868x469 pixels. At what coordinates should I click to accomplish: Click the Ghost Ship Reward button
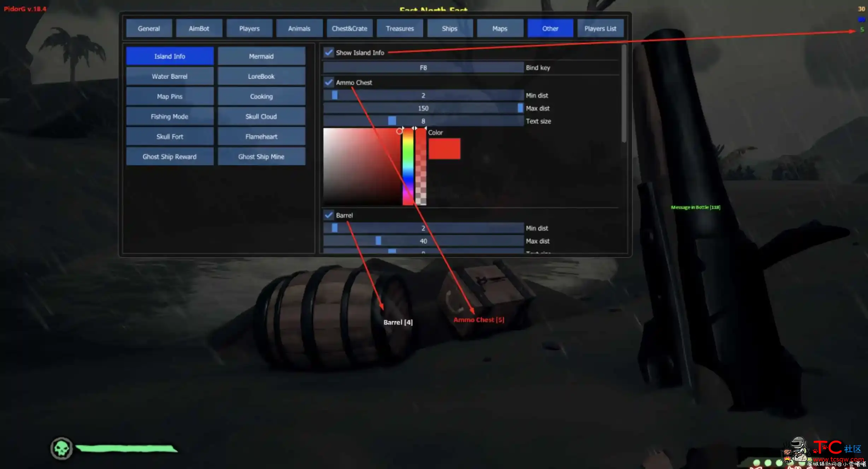coord(170,156)
